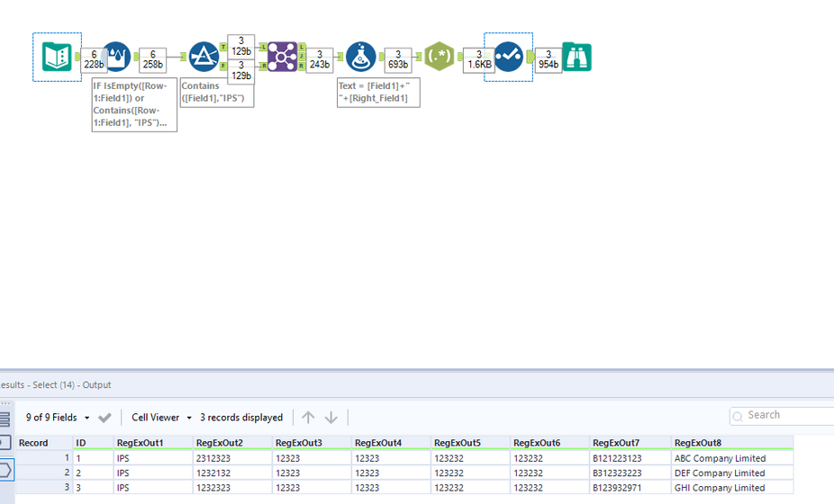Select the Filter tool node
Screen dimensions: 834x504
point(204,57)
